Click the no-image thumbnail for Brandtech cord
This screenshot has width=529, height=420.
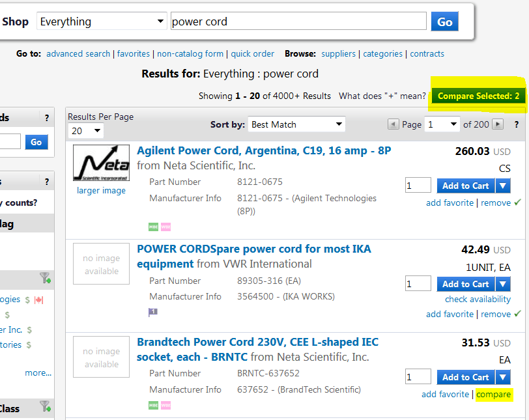pos(101,357)
